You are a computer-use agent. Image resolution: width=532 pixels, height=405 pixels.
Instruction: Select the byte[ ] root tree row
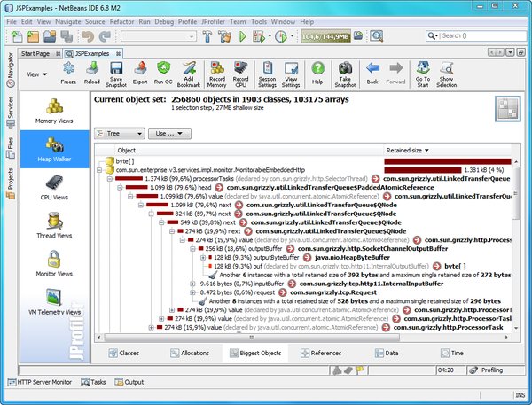[304, 161]
